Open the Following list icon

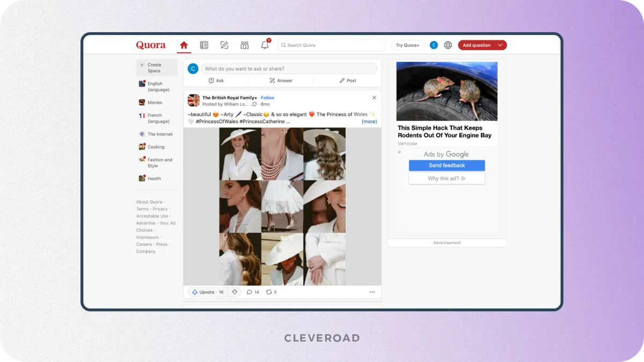(204, 45)
